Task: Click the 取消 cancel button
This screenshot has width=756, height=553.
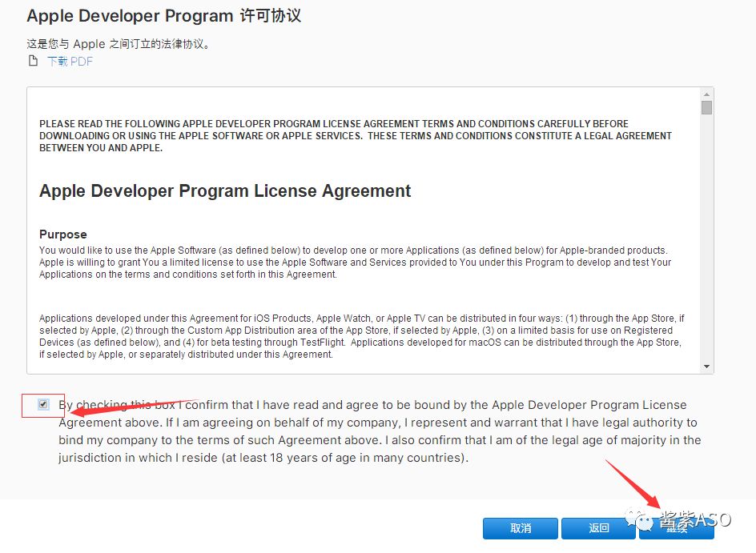Action: tap(521, 528)
